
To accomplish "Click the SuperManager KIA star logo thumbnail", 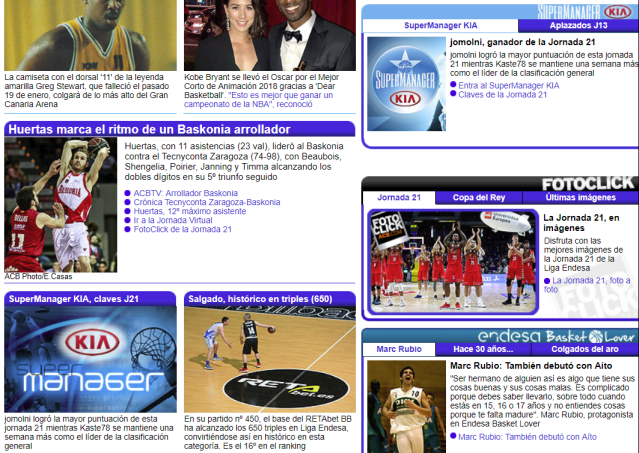I will coord(406,84).
